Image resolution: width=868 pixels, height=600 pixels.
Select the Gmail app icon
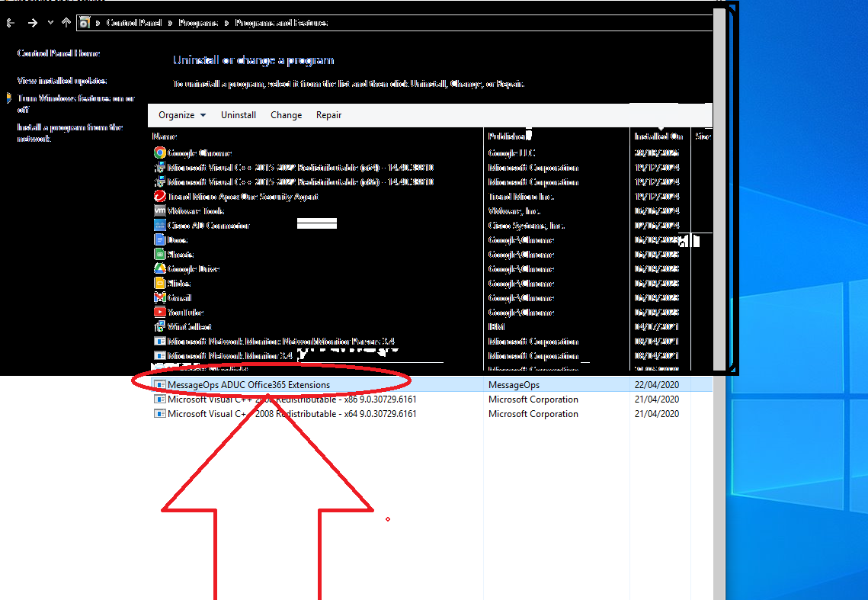pos(159,297)
